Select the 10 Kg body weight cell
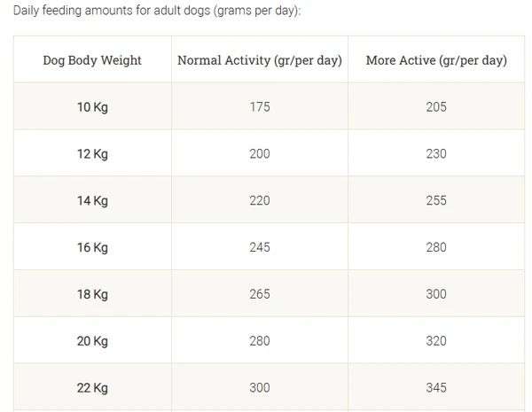The width and height of the screenshot is (532, 412). coord(92,107)
